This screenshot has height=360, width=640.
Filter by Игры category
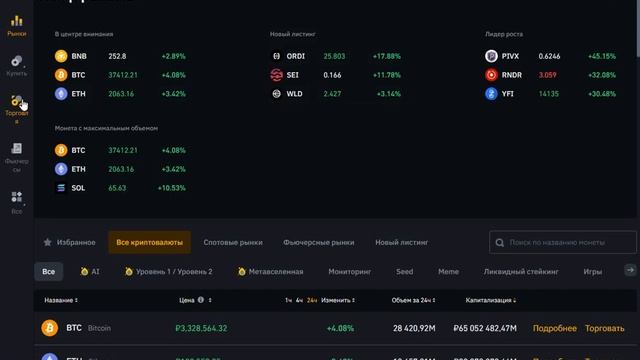pyautogui.click(x=593, y=271)
